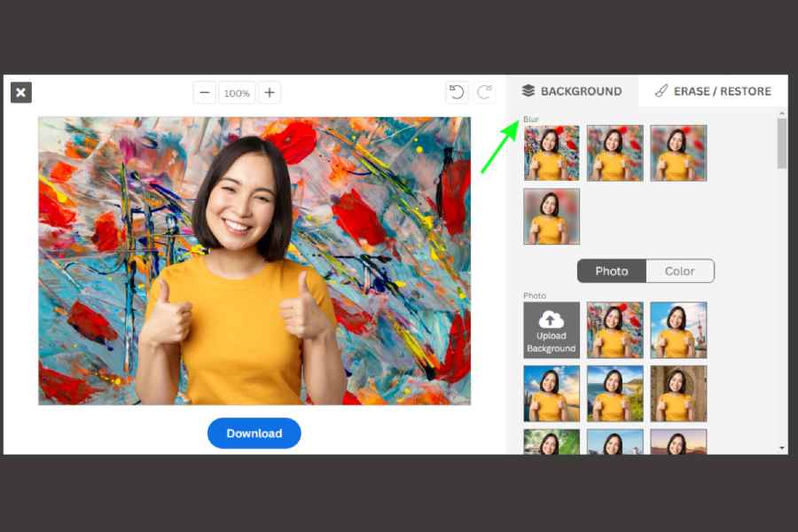Click the background panel scrollbar thumb
798x532 pixels.
pyautogui.click(x=782, y=143)
